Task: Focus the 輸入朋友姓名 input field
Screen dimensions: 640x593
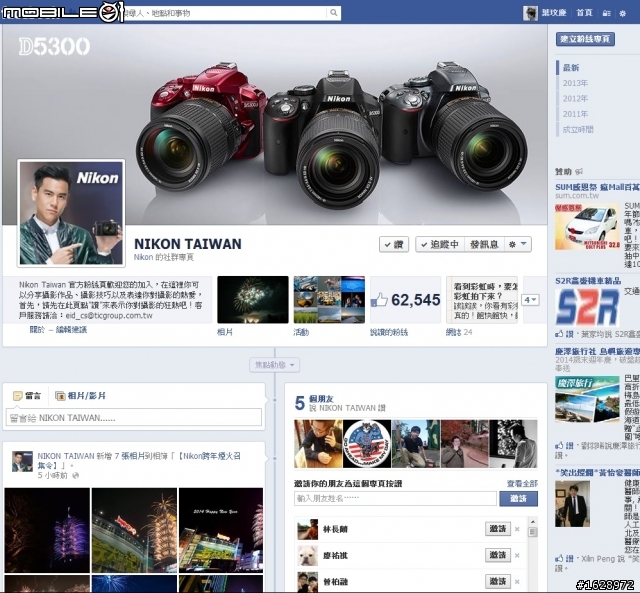Action: coord(395,499)
